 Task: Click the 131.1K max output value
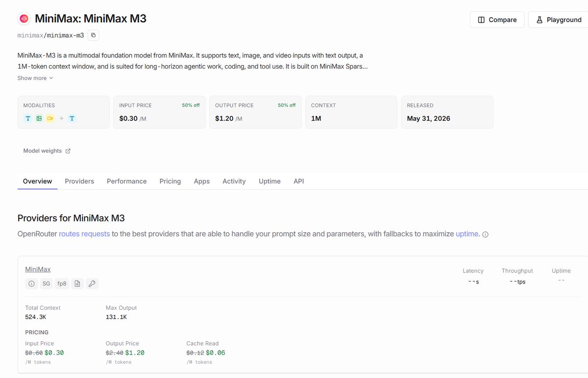point(116,317)
